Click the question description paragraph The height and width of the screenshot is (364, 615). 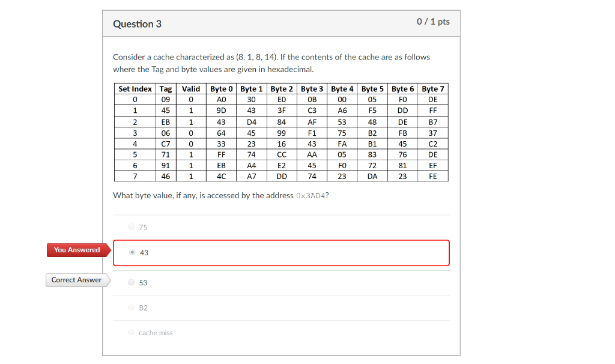[x=271, y=62]
